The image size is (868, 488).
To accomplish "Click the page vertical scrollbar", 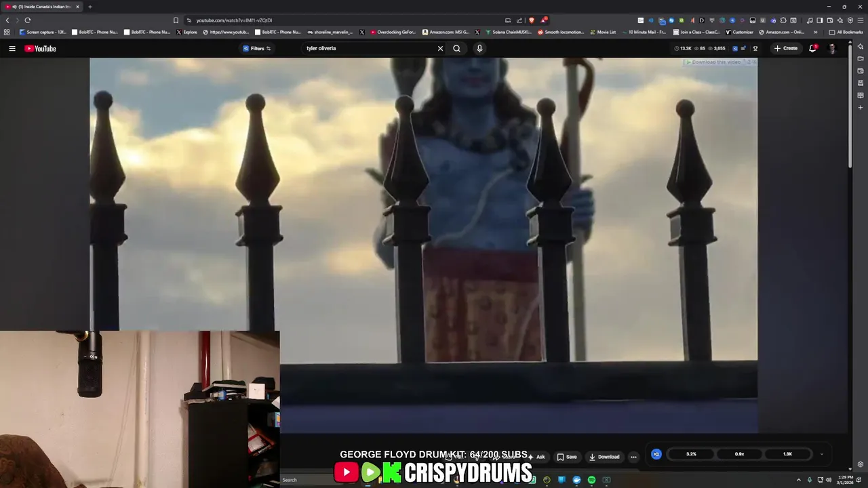I will pos(850,105).
